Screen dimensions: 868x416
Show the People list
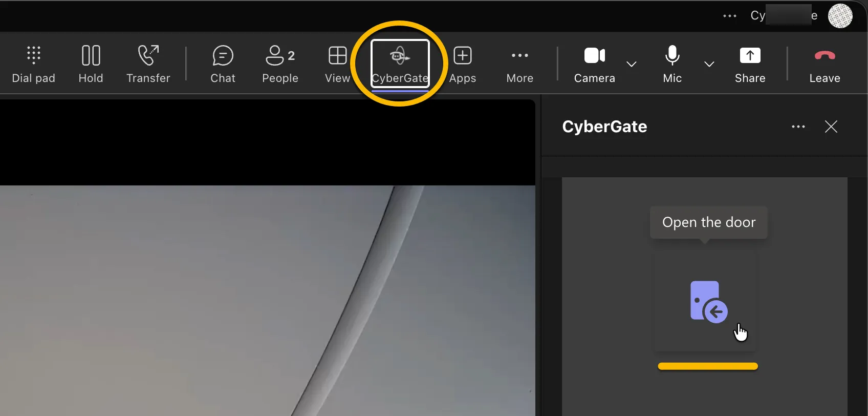tap(280, 64)
